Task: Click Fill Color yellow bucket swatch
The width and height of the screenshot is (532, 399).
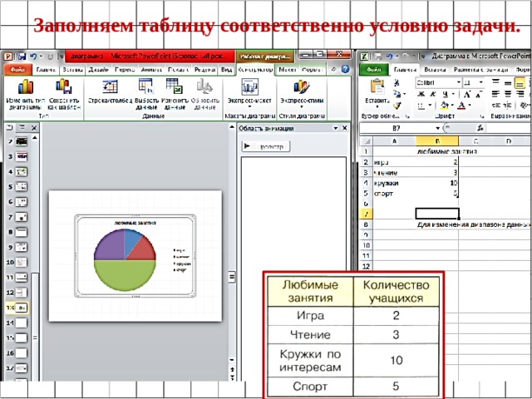Action: tap(444, 106)
